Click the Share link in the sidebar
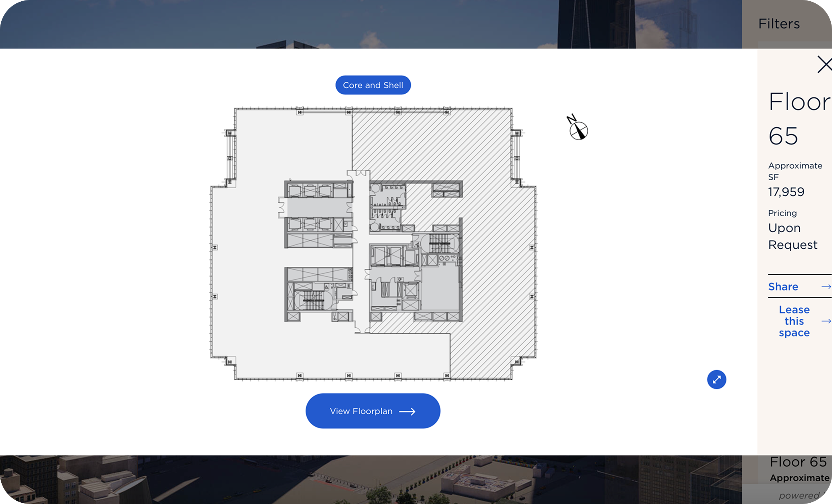Screen dimensions: 832x504 (x=783, y=287)
